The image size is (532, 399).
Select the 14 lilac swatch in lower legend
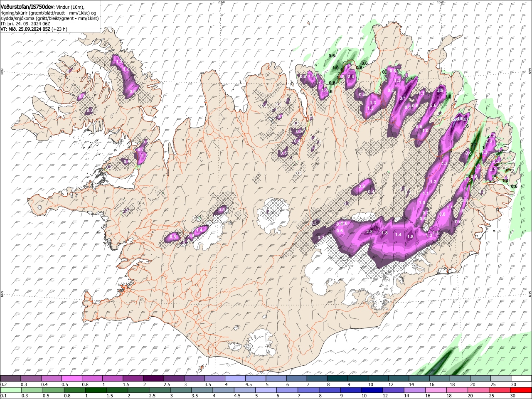pos(414,390)
